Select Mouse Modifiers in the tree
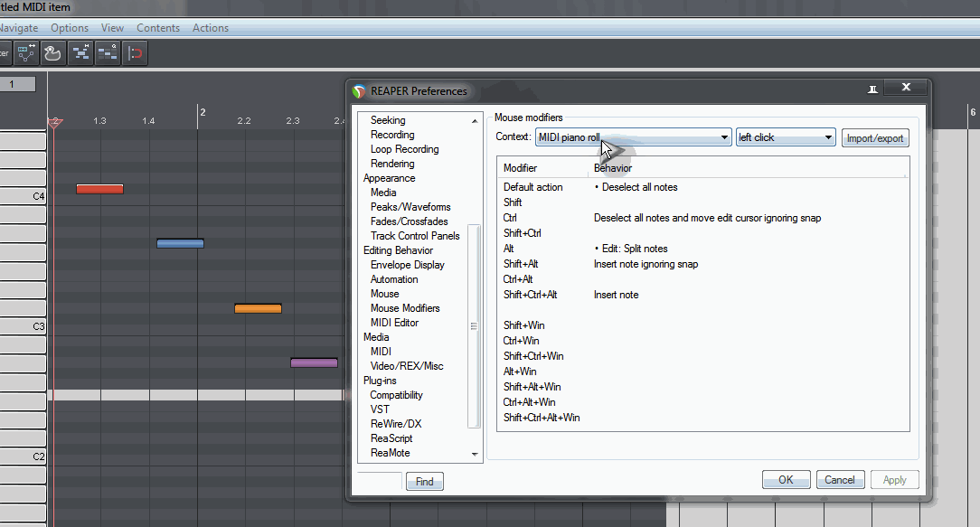This screenshot has height=527, width=980. coord(405,307)
